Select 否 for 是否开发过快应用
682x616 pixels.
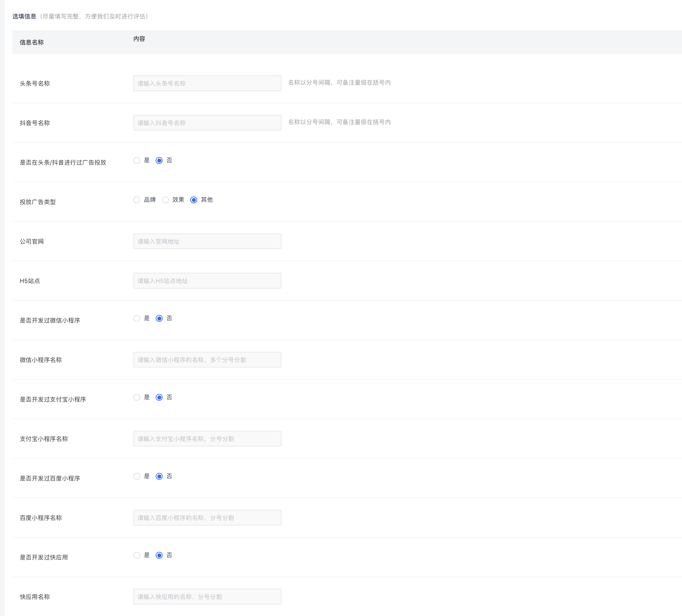[159, 555]
